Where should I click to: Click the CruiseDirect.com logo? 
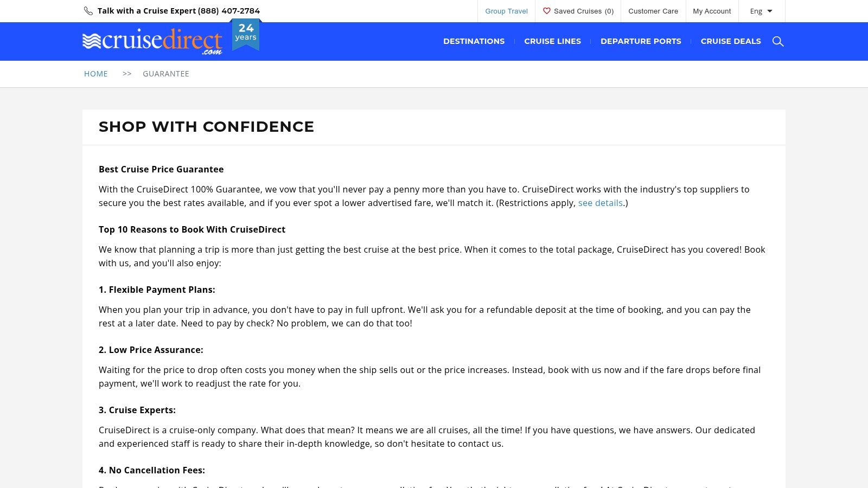click(152, 41)
